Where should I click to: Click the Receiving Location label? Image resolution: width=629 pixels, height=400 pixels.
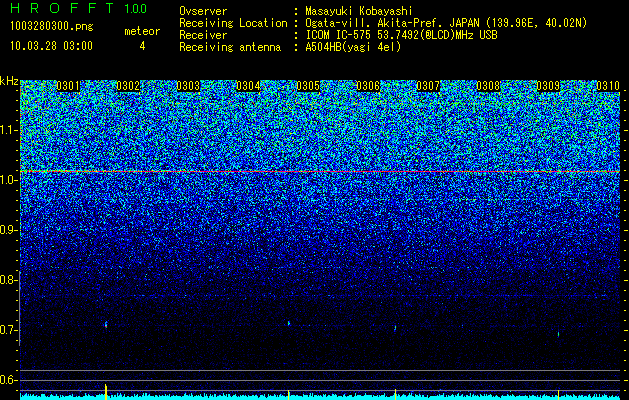233,23
